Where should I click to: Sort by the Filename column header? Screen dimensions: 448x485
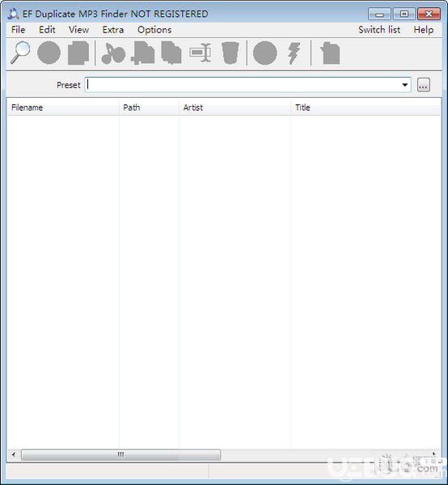click(63, 108)
